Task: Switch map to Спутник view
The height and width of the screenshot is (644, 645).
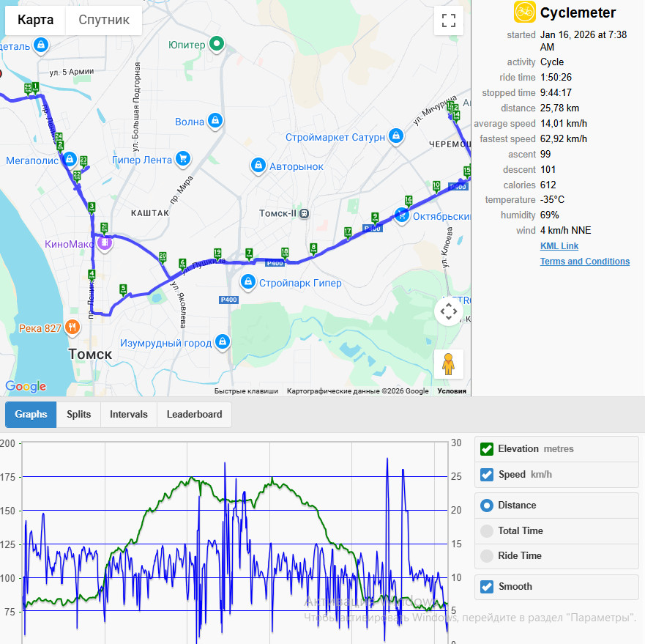Action: point(104,20)
